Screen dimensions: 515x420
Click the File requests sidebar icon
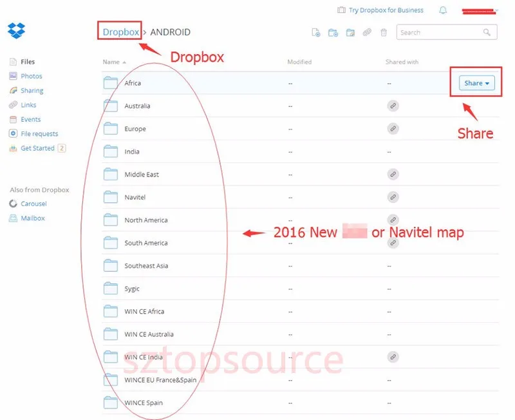coord(13,133)
